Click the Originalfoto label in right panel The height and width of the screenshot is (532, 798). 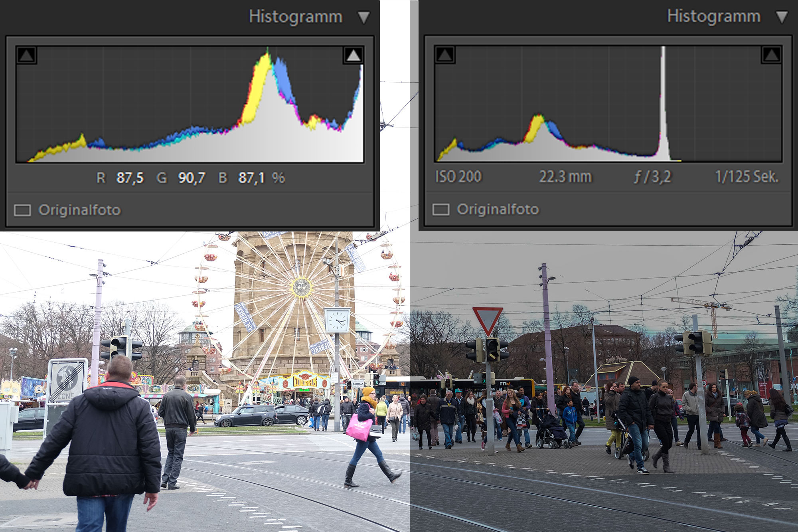coord(498,209)
